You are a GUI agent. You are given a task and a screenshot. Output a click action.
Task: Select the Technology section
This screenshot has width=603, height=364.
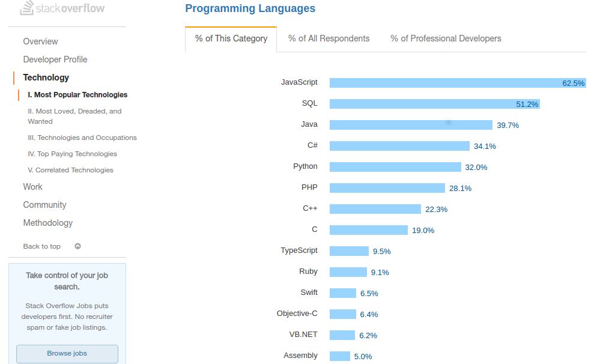(x=46, y=77)
